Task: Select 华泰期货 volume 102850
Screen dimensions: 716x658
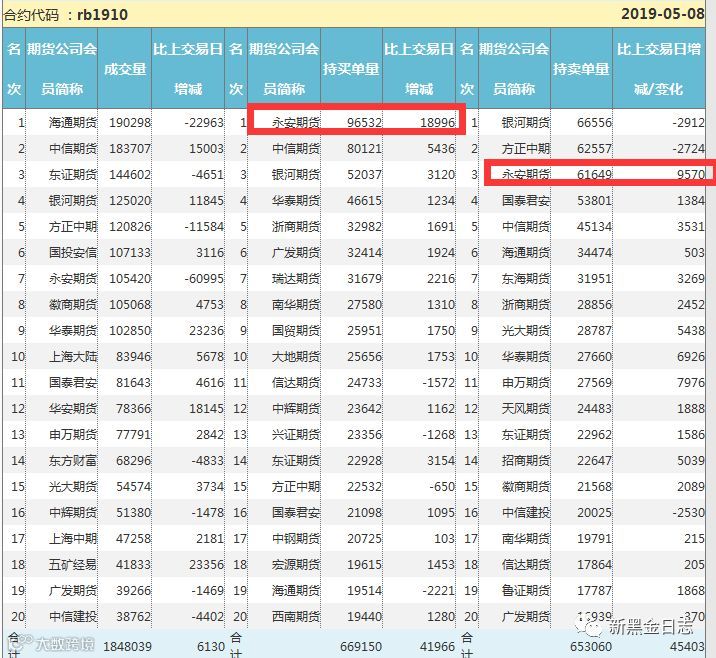Action: click(x=130, y=331)
